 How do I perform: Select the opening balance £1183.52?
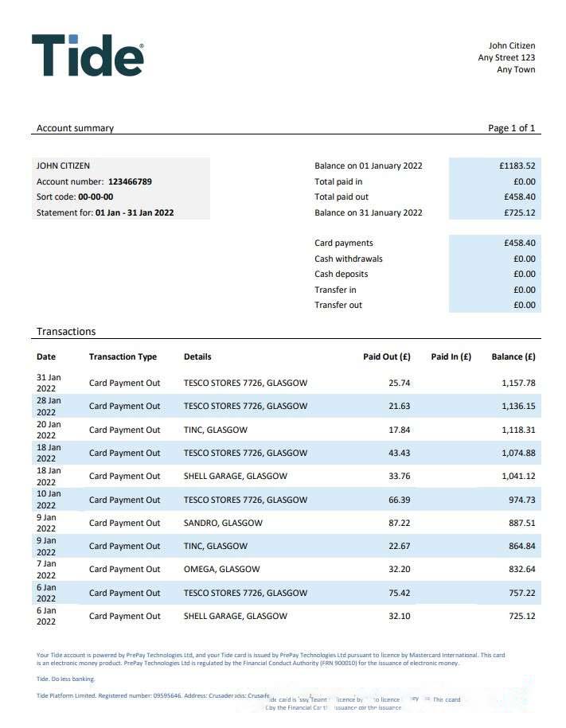517,165
